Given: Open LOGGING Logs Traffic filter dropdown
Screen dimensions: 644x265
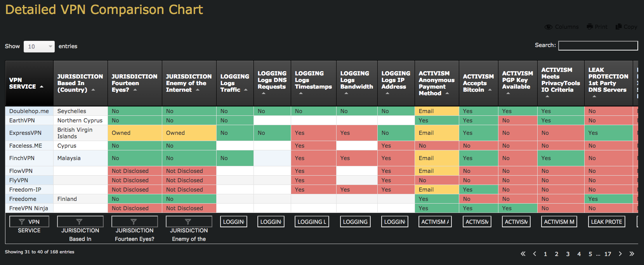Looking at the screenshot, I should [x=234, y=222].
